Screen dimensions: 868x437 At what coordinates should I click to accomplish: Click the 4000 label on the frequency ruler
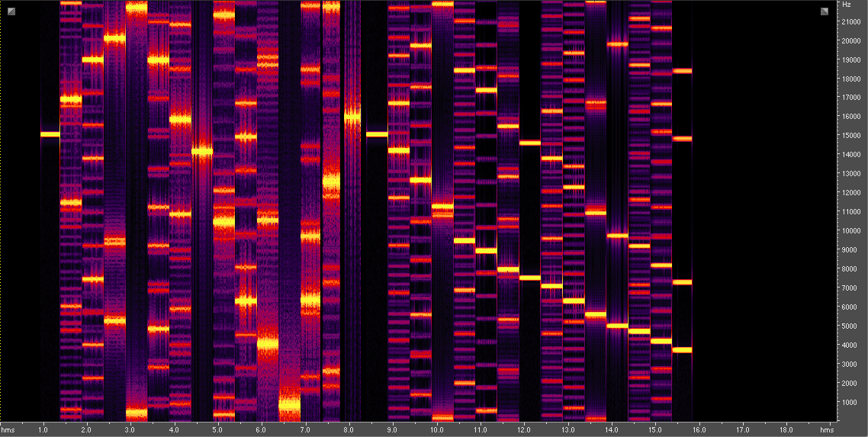tap(850, 345)
